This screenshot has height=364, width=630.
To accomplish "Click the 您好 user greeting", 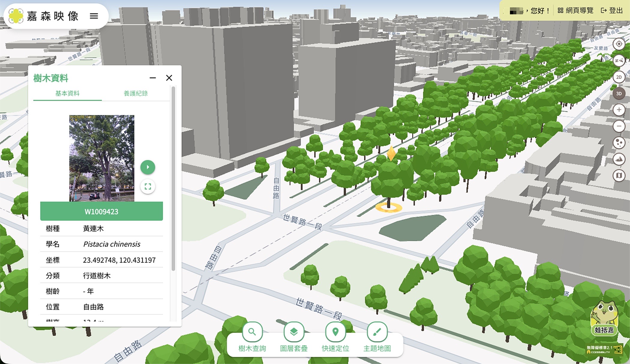I will [540, 11].
